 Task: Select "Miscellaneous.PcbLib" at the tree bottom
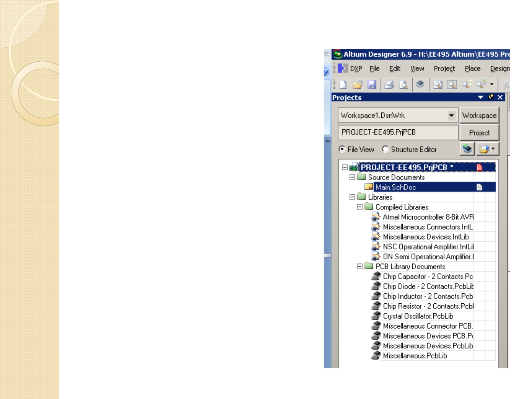(415, 356)
